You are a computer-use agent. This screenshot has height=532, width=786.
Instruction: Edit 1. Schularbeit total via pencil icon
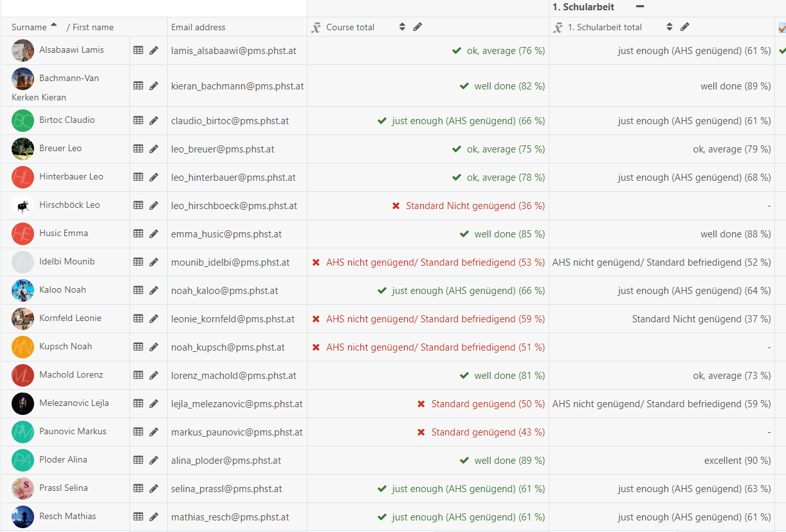point(685,27)
